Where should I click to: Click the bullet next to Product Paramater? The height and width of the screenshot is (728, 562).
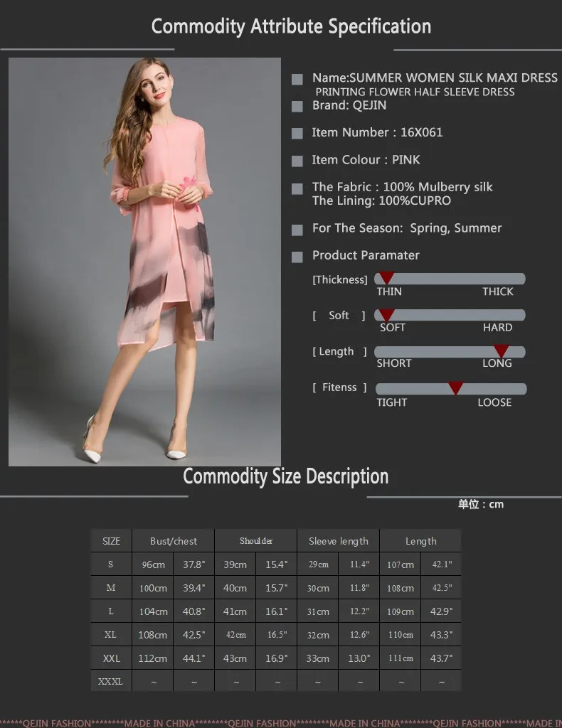click(297, 257)
